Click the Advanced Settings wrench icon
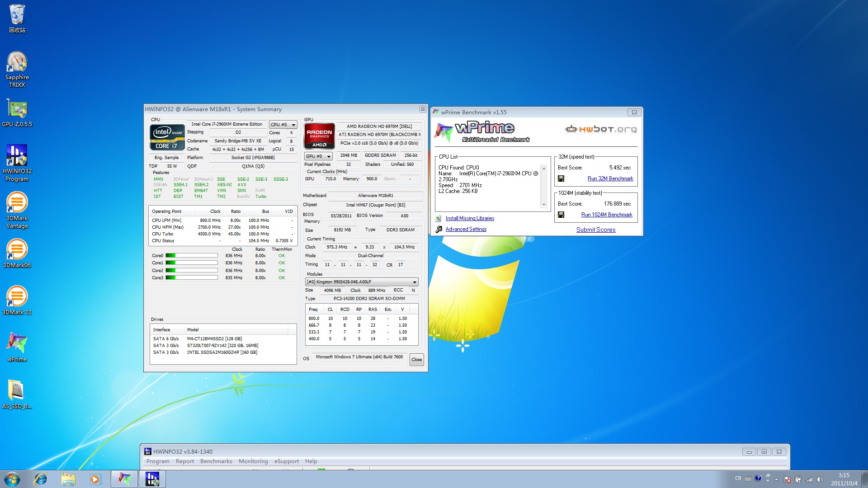 coord(439,230)
